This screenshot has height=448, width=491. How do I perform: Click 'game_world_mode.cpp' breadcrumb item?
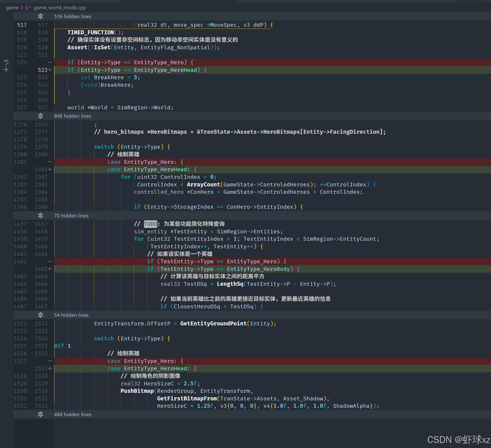click(x=60, y=8)
